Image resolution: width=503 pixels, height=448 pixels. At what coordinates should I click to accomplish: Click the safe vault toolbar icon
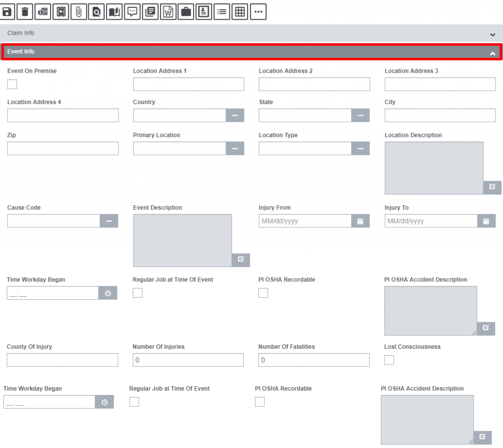pyautogui.click(x=61, y=12)
